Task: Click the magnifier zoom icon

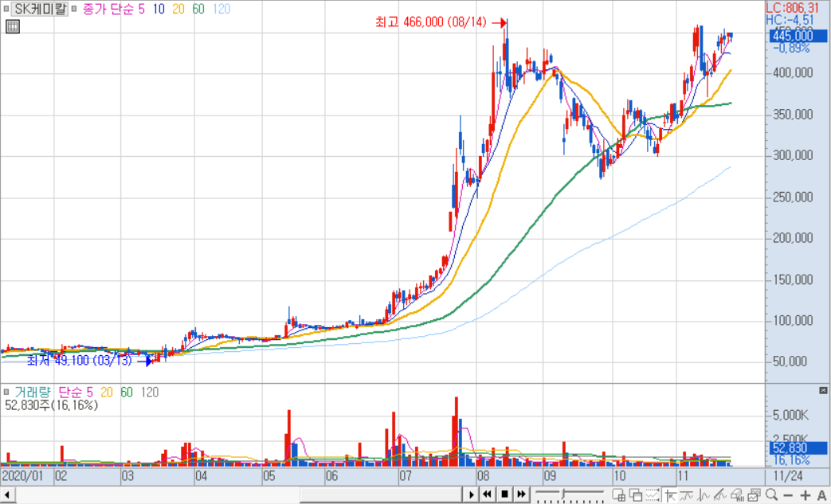Action: tap(771, 494)
